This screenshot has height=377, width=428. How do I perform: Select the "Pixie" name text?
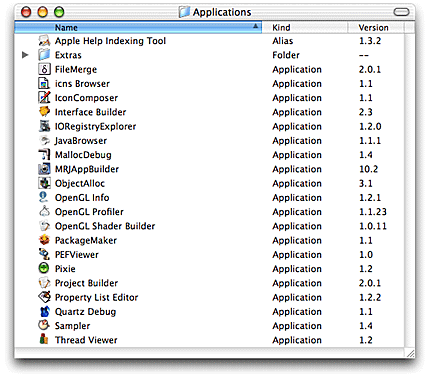pos(65,269)
